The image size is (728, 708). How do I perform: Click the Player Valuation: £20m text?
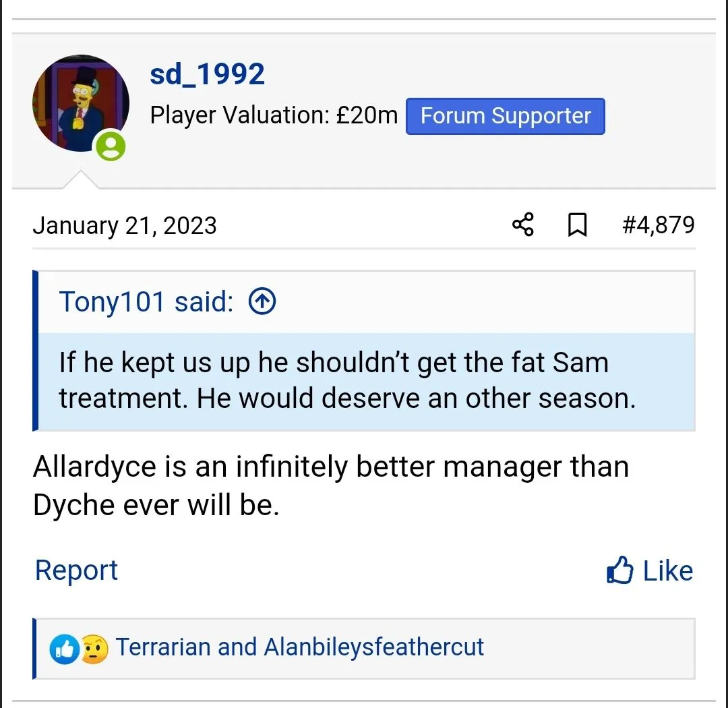tap(274, 116)
